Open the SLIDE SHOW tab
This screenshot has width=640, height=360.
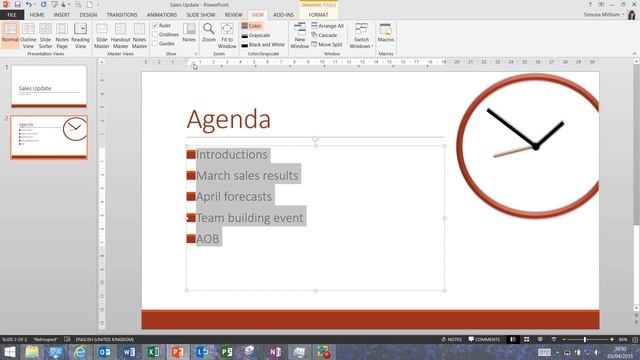tap(201, 15)
